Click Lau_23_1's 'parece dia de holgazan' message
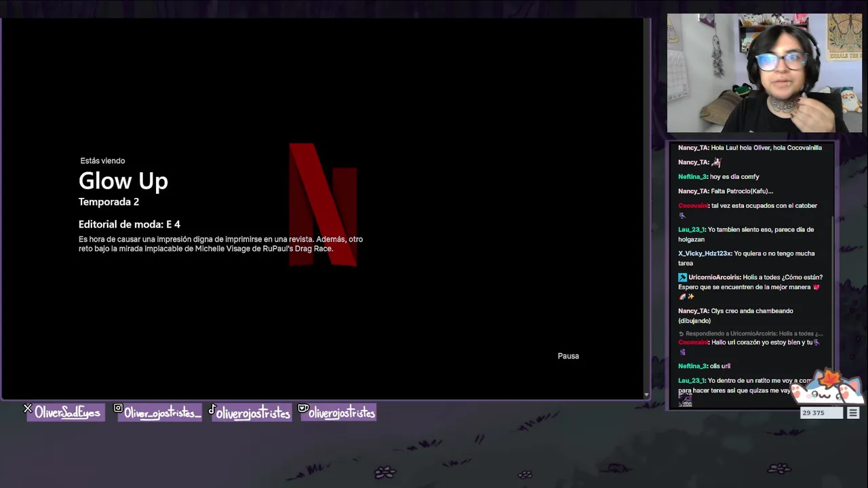Viewport: 868px width, 488px height. 746,235
